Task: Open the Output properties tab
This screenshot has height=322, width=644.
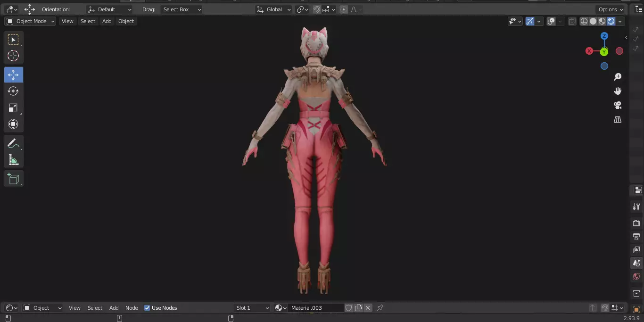Action: click(636, 236)
